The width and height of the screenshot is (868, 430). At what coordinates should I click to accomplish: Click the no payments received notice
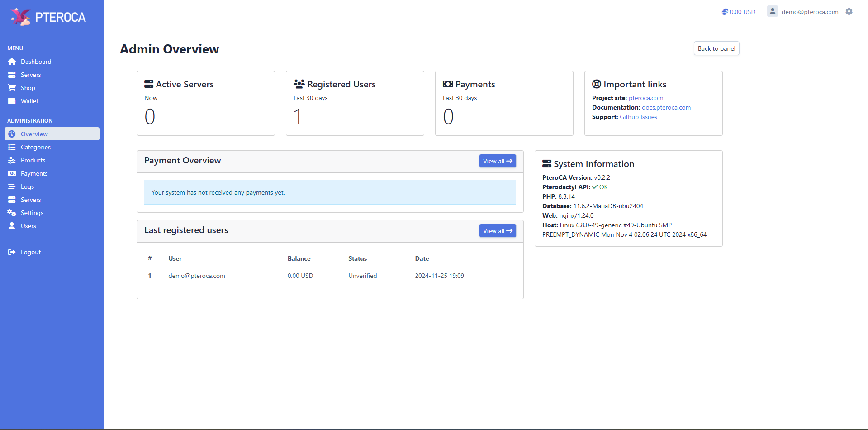(330, 192)
